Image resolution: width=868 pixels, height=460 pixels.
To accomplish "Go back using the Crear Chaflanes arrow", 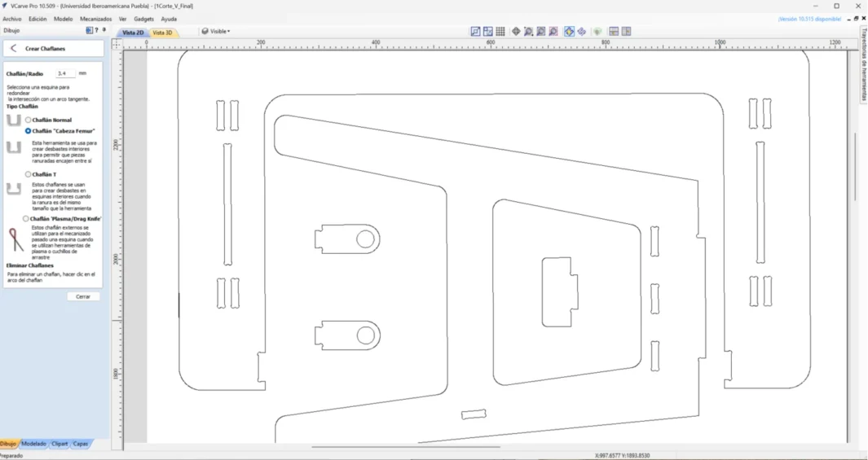I will tap(14, 49).
